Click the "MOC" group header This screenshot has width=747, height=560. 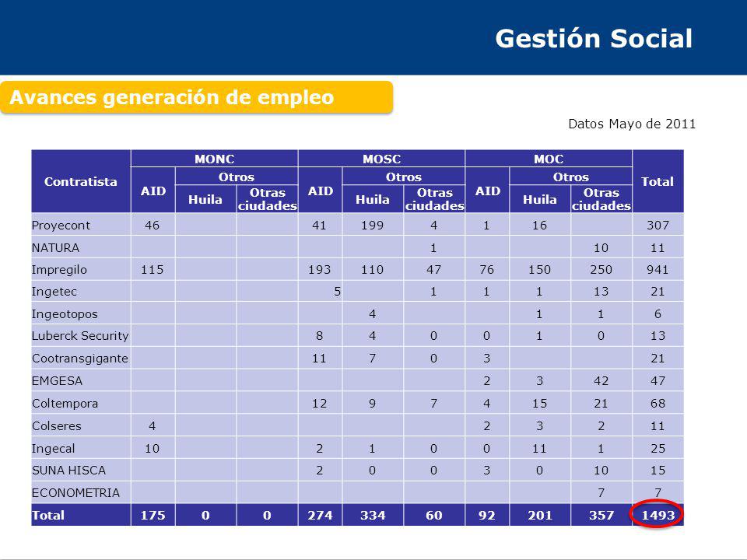[549, 159]
